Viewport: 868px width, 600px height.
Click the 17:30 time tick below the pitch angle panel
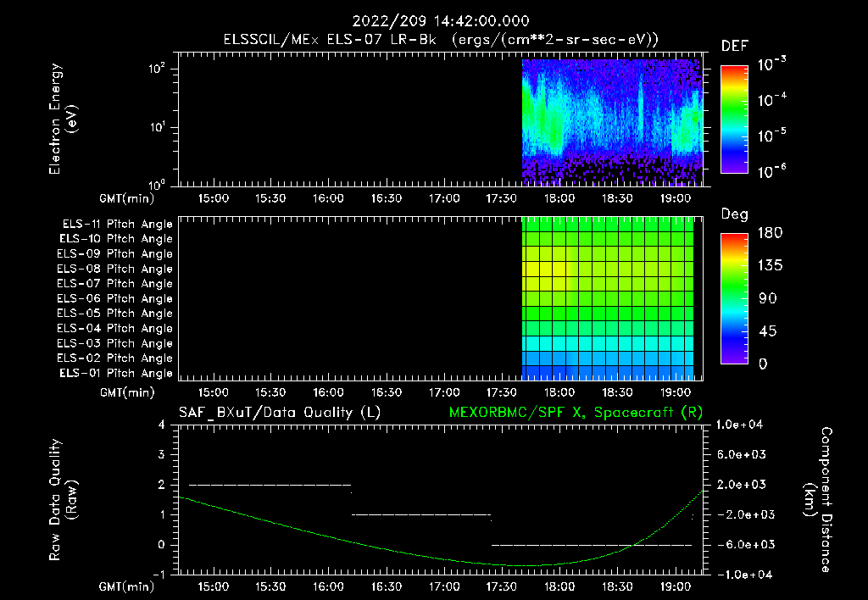coord(502,392)
